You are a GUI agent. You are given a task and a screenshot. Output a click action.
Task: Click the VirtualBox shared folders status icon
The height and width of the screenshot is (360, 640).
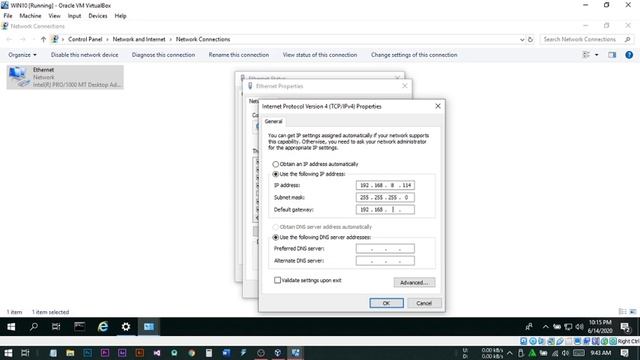tap(569, 341)
